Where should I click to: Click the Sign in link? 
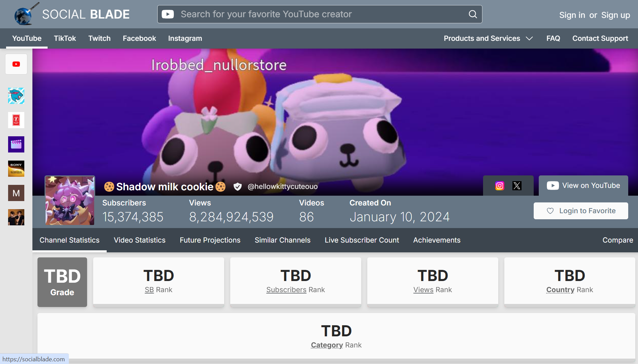pos(572,15)
